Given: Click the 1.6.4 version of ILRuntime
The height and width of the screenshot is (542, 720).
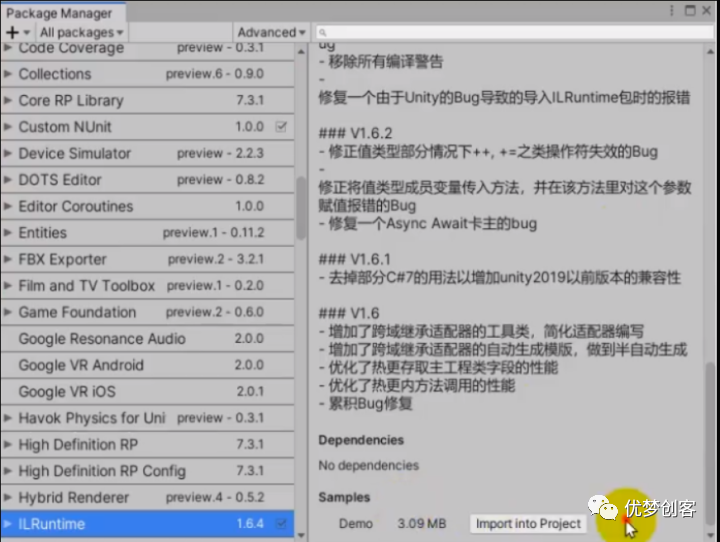Looking at the screenshot, I should coord(250,524).
